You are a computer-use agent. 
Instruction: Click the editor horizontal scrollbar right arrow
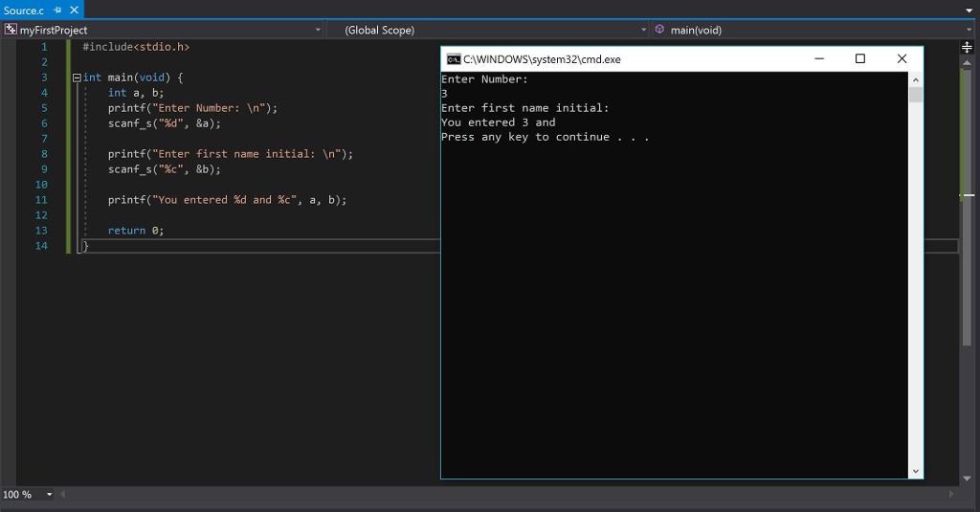click(x=951, y=495)
